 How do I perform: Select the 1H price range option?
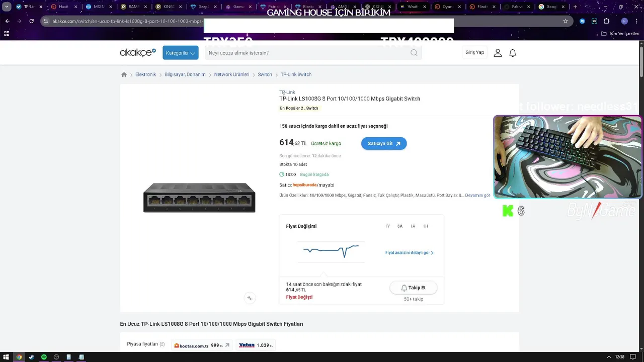(x=426, y=226)
